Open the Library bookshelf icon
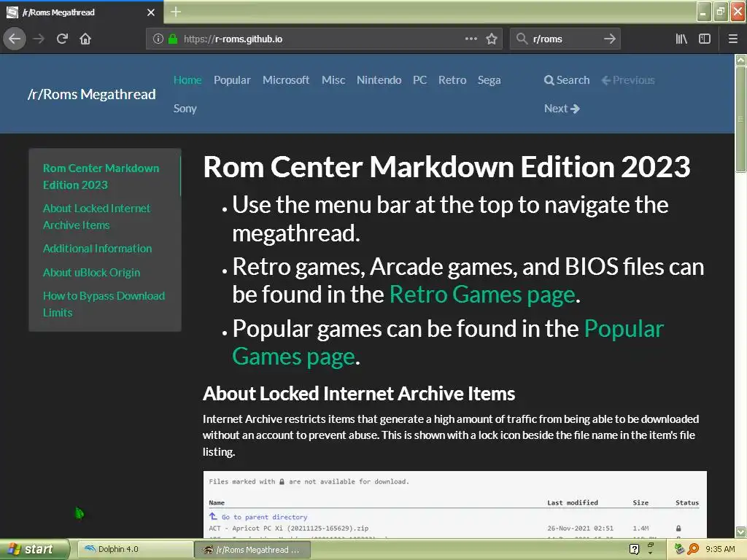 pos(681,39)
